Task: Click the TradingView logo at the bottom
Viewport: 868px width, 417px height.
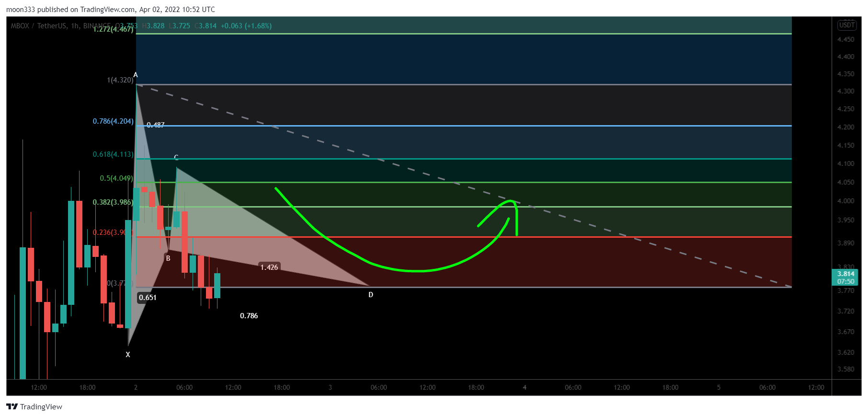Action: coord(34,406)
